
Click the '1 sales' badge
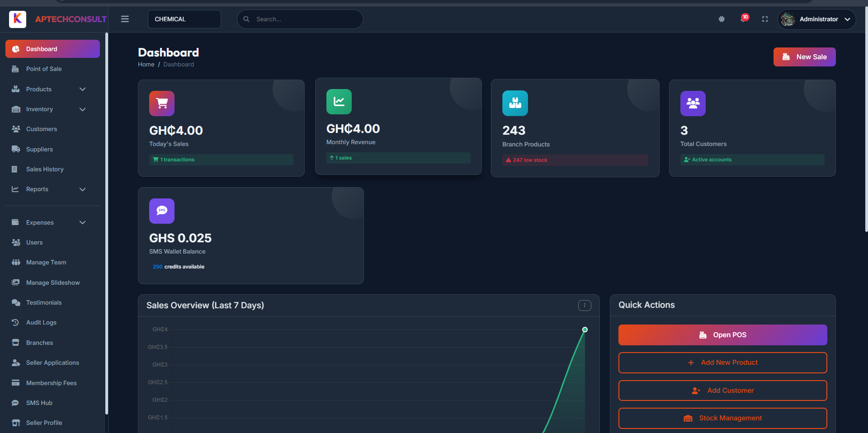tap(398, 158)
